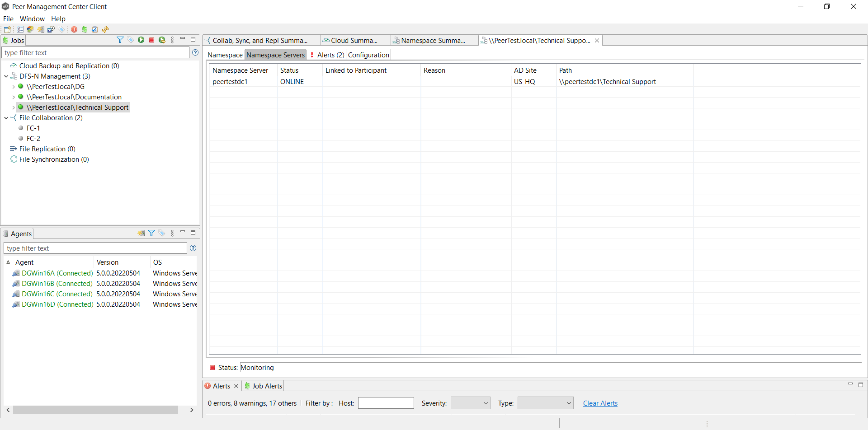
Task: Minimize the Jobs panel
Action: click(x=183, y=39)
